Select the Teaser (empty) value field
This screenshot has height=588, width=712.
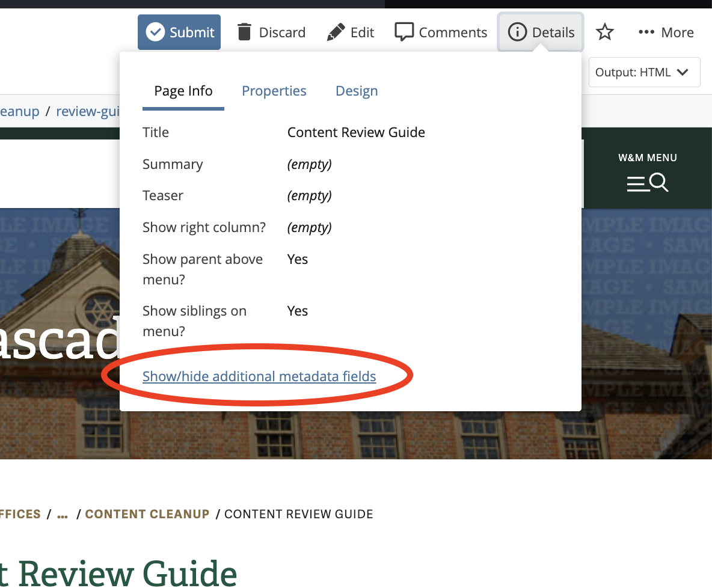(310, 195)
